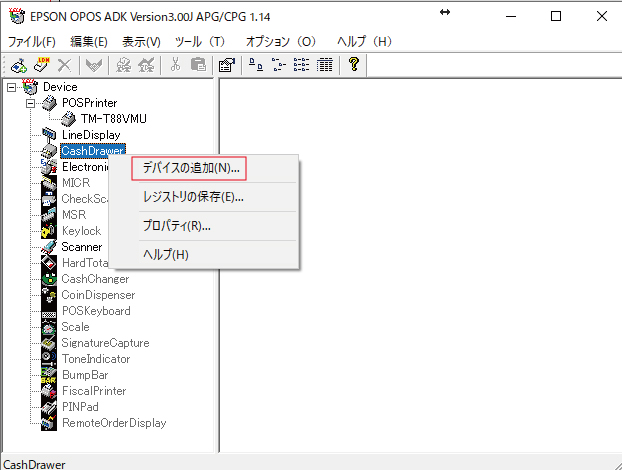
Task: Select the SignatureCapture tree item
Action: [105, 343]
